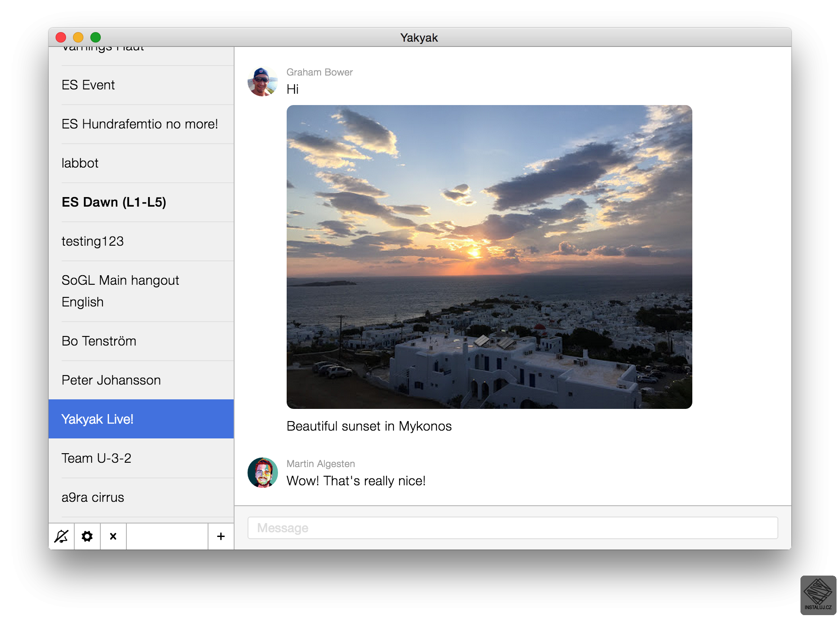This screenshot has width=840, height=619.
Task: Open the labbot conversation
Action: [141, 163]
